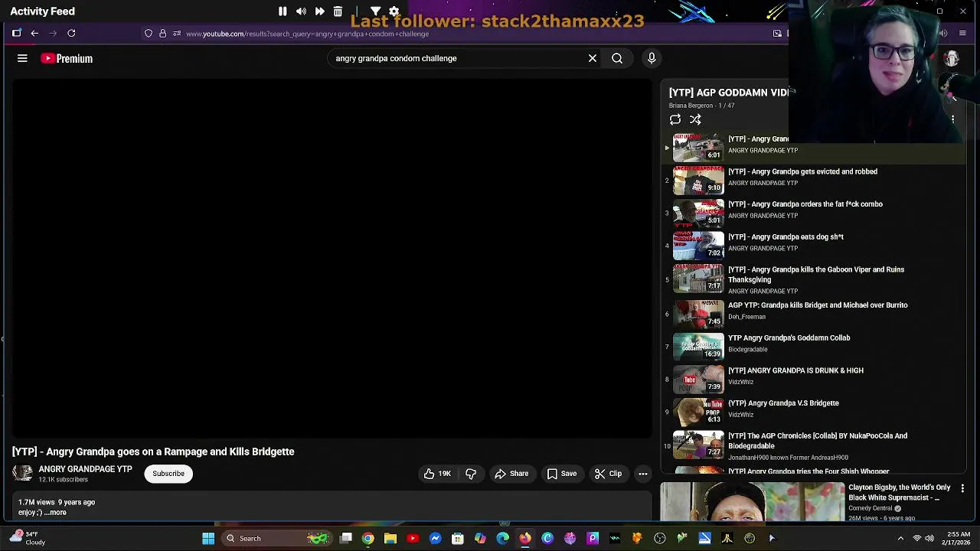Share the video
Image resolution: width=980 pixels, height=551 pixels.
pos(511,474)
